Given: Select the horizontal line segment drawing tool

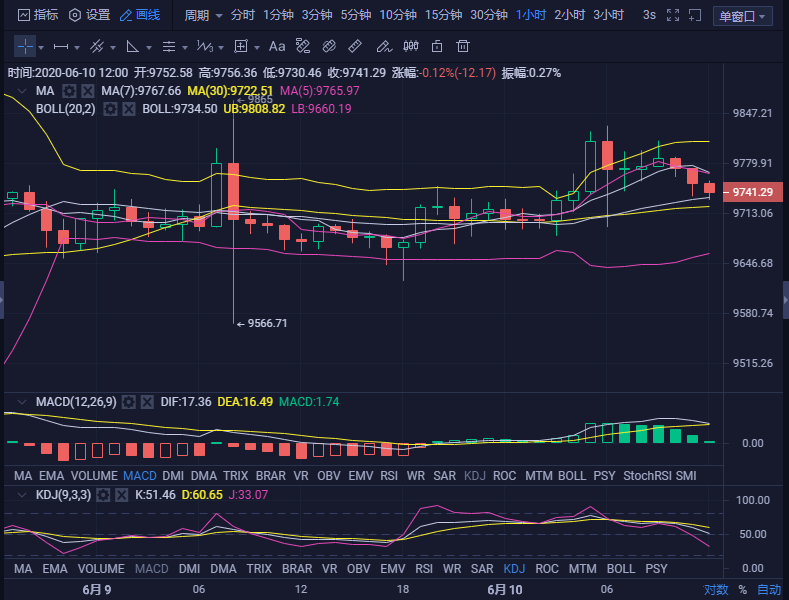Looking at the screenshot, I should (x=61, y=47).
